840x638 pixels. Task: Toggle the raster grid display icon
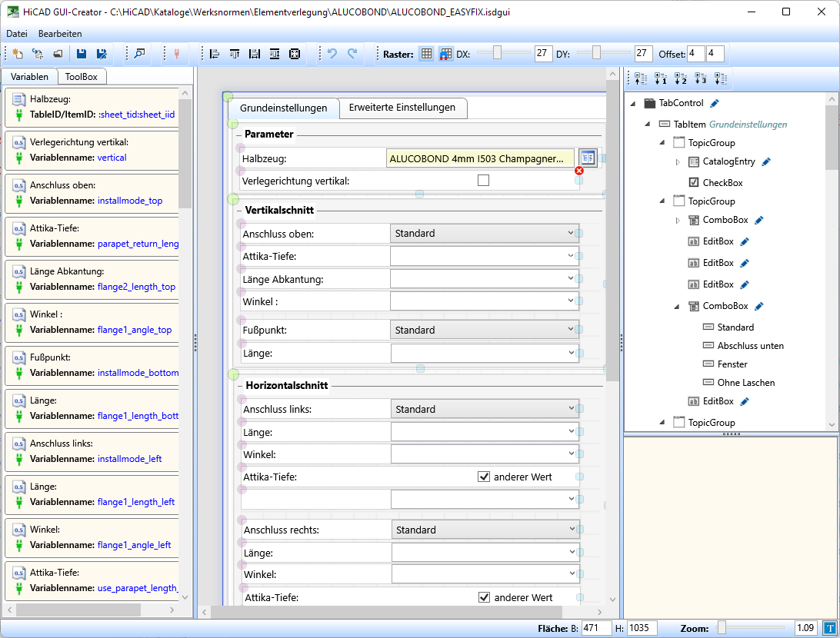(426, 54)
